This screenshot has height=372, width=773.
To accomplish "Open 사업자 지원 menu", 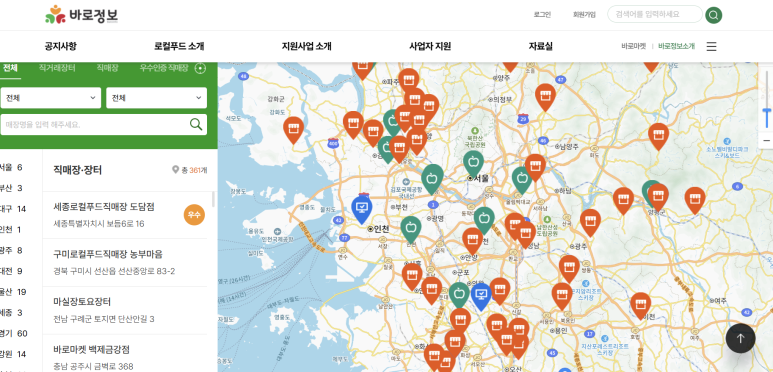I will click(430, 46).
